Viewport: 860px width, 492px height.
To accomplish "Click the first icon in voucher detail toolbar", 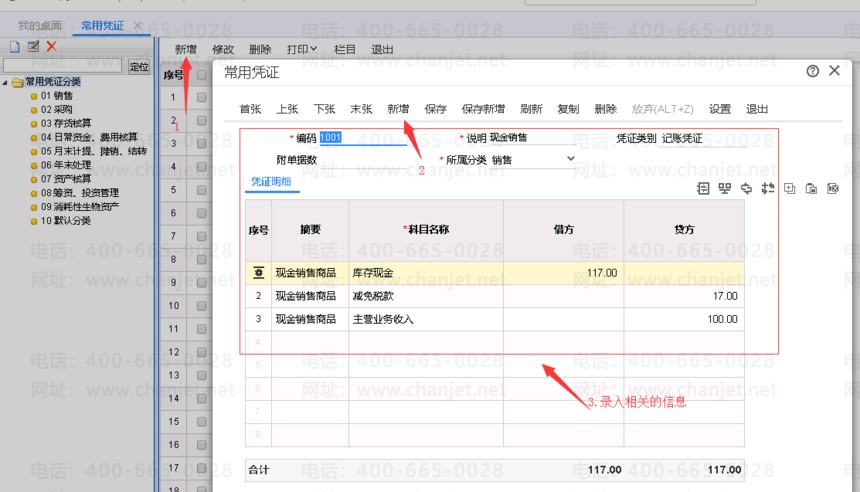I will (702, 187).
